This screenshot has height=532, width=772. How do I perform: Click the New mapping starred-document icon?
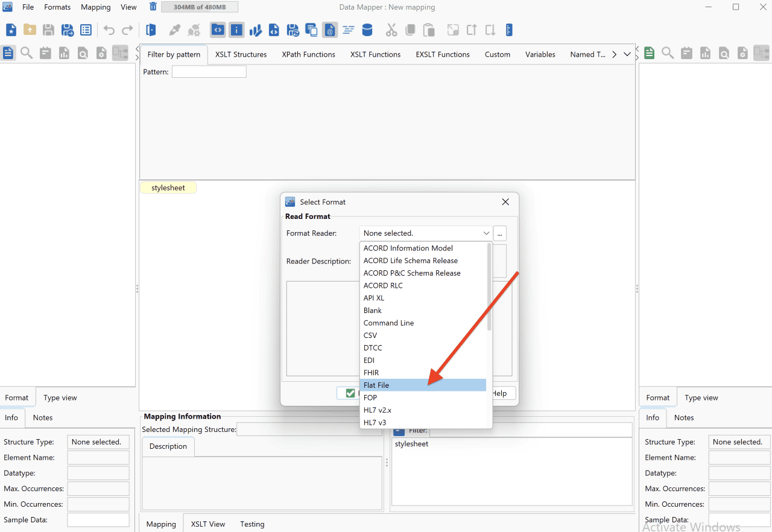[x=11, y=30]
